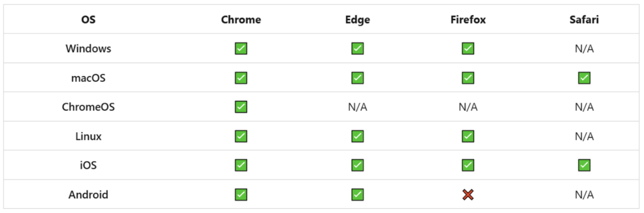Click the Chrome column header

[x=241, y=19]
